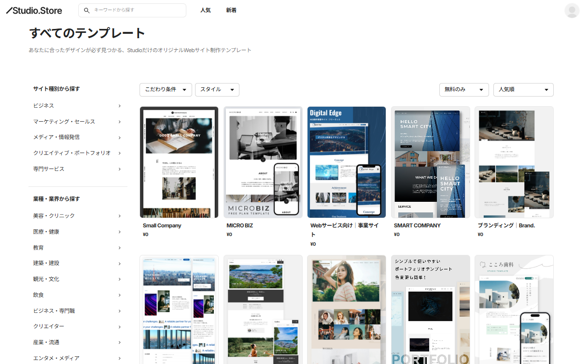Click the Digital Edge template thumbnail
This screenshot has width=588, height=364.
(x=346, y=162)
